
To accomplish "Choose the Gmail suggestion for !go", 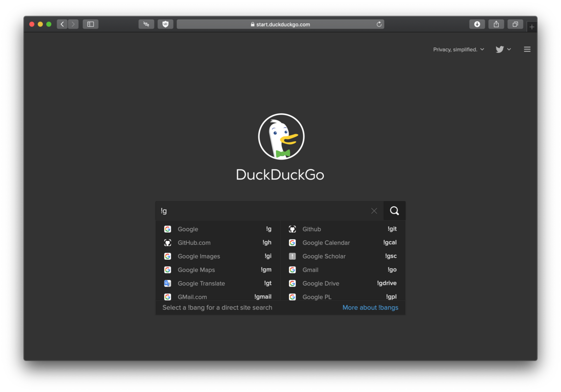I will coord(343,269).
